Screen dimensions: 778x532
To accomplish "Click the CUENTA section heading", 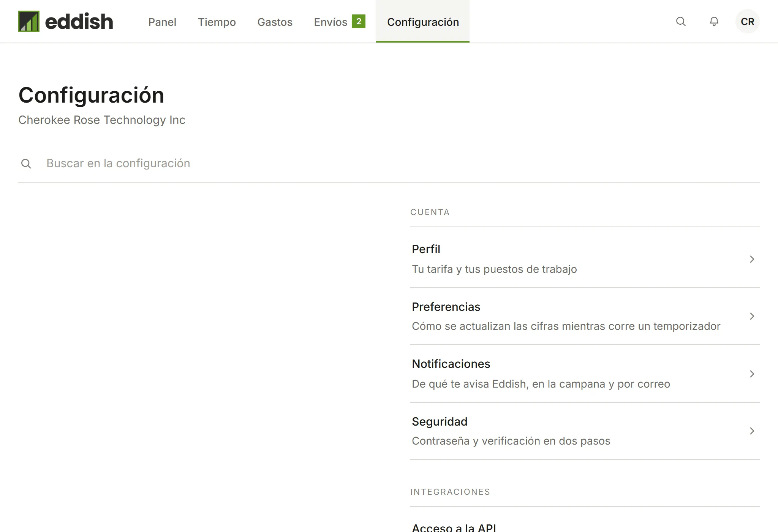I will 430,212.
